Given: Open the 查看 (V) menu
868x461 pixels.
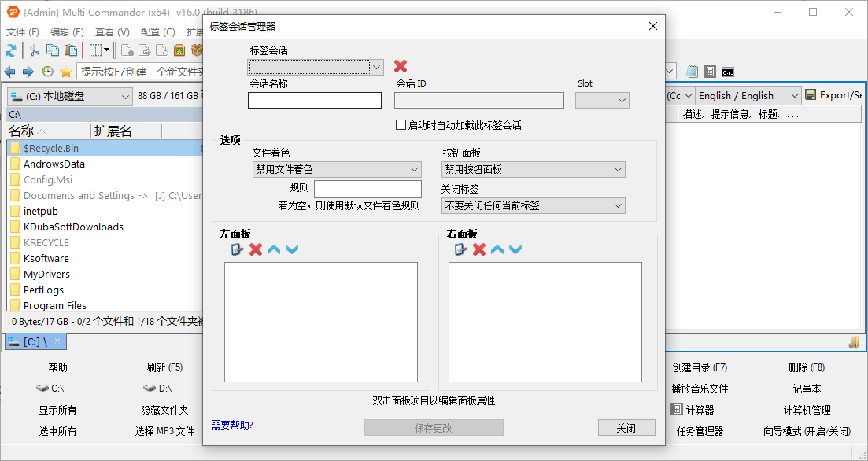Looking at the screenshot, I should click(113, 32).
